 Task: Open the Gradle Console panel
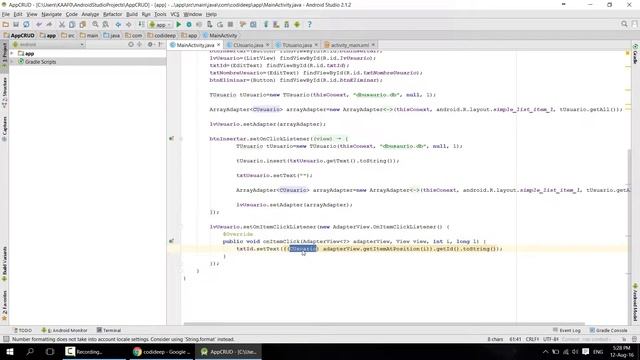click(608, 330)
